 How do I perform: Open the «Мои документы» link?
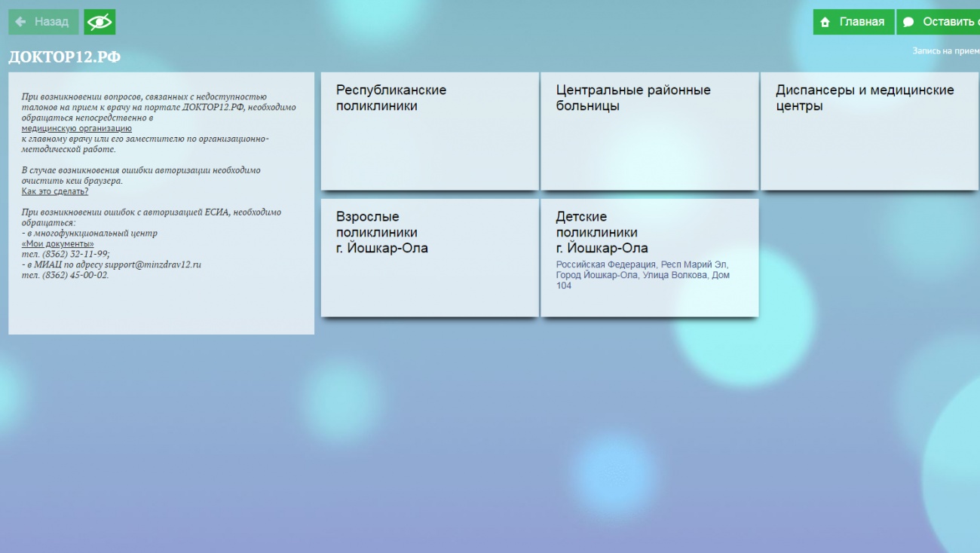point(58,244)
